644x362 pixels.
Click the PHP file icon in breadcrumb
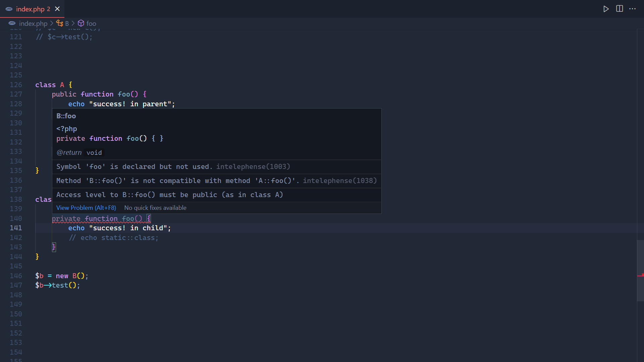(12, 23)
